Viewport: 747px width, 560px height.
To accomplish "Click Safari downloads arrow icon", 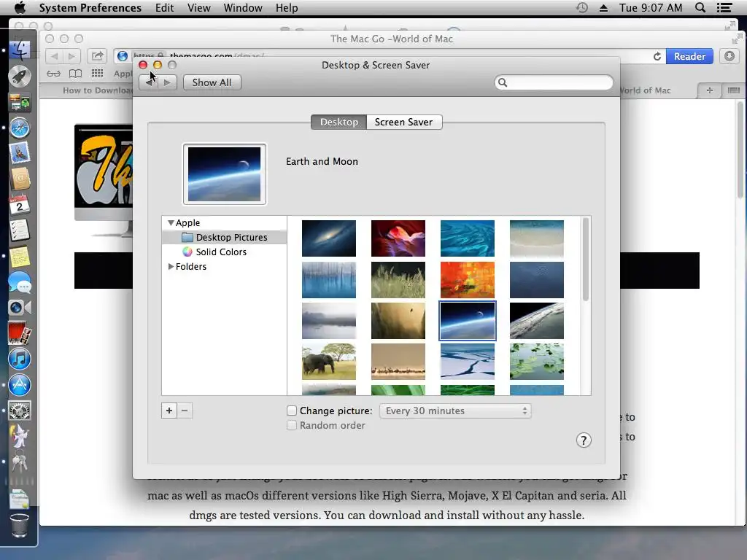I will point(729,56).
